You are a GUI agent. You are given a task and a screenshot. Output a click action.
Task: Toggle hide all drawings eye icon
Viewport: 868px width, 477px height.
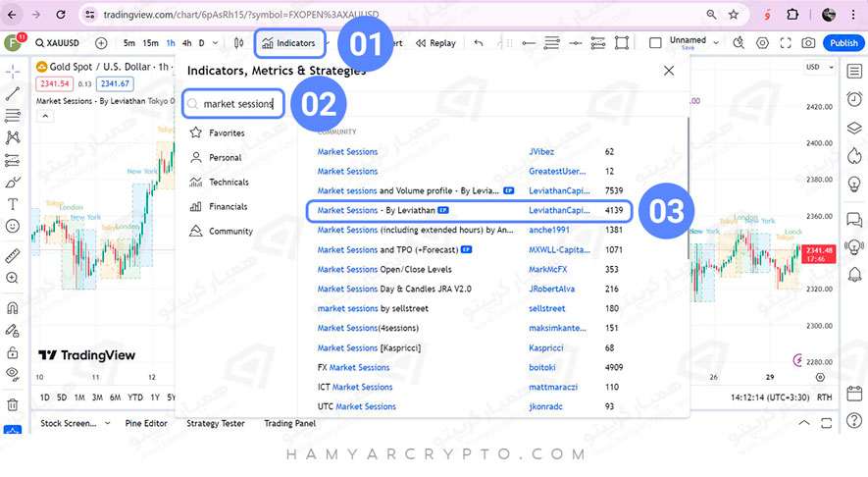[13, 374]
